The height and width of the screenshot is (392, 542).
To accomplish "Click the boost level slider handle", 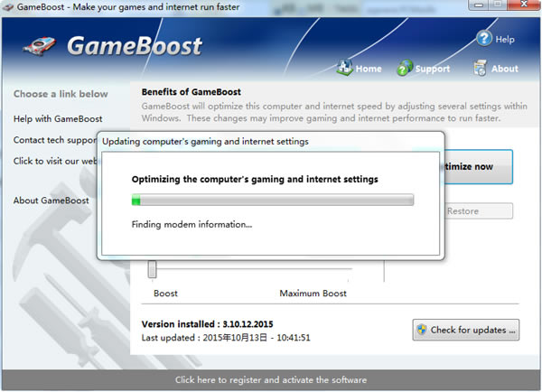I will pyautogui.click(x=152, y=269).
